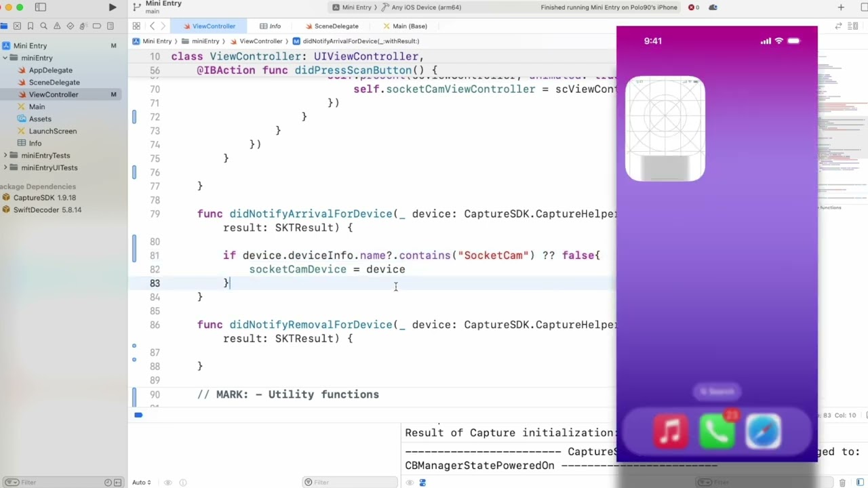Image resolution: width=868 pixels, height=488 pixels.
Task: Click Mini Entry in the jump bar
Action: click(152, 41)
